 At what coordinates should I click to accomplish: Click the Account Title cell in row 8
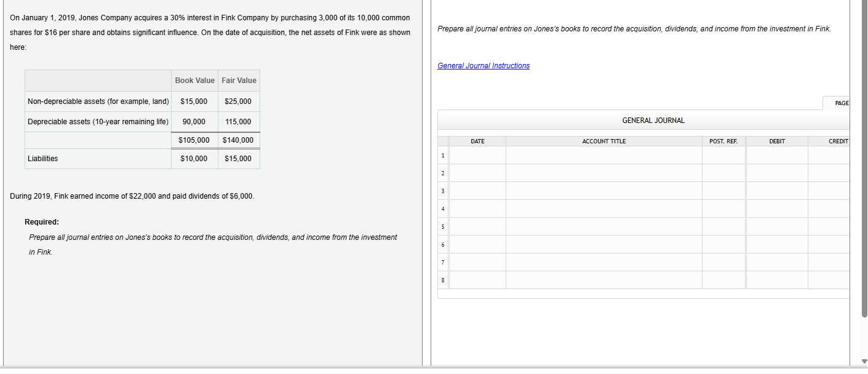[603, 280]
